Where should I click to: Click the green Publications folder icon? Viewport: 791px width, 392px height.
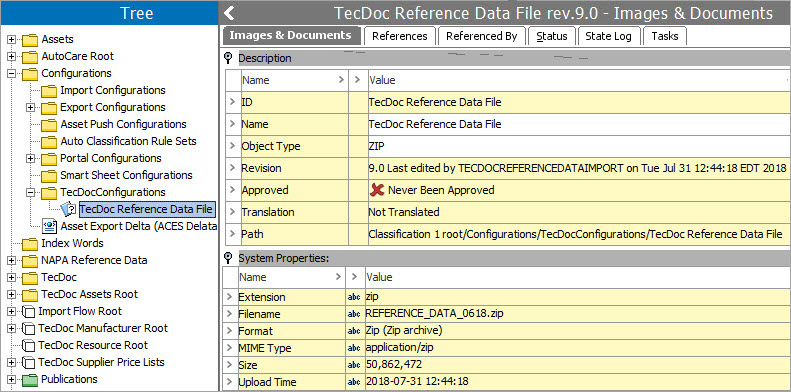coord(30,379)
